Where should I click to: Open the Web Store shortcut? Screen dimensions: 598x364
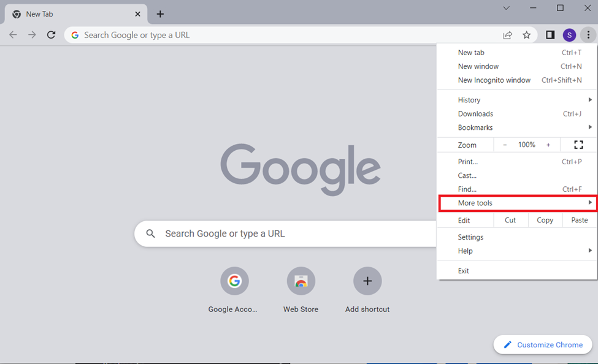pos(301,282)
